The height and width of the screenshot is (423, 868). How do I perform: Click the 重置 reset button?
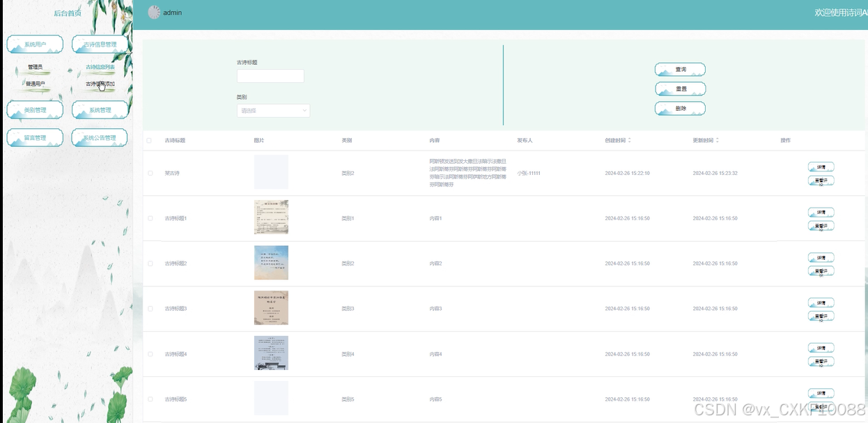[680, 89]
